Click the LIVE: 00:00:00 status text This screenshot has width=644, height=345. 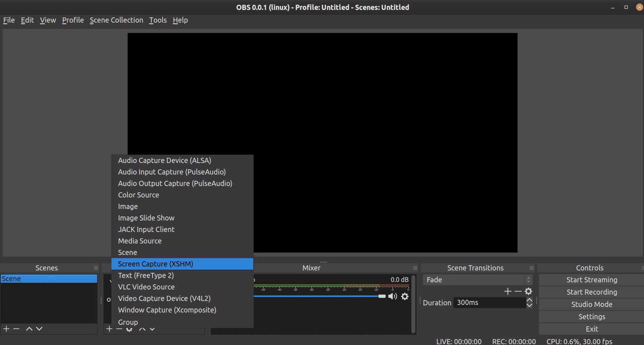click(459, 341)
